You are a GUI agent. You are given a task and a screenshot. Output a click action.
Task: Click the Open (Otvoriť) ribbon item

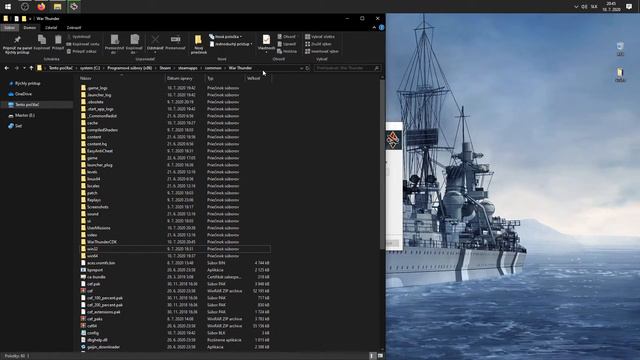(x=287, y=37)
